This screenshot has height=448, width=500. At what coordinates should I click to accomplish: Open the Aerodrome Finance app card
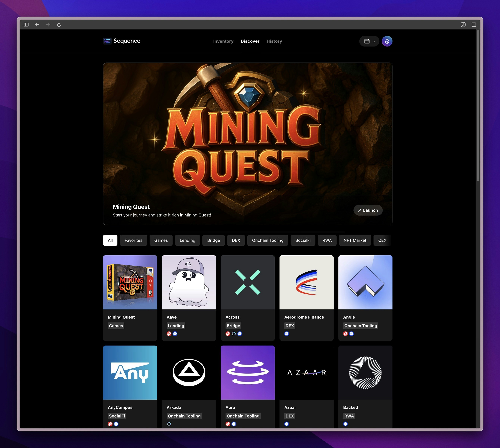(x=306, y=298)
